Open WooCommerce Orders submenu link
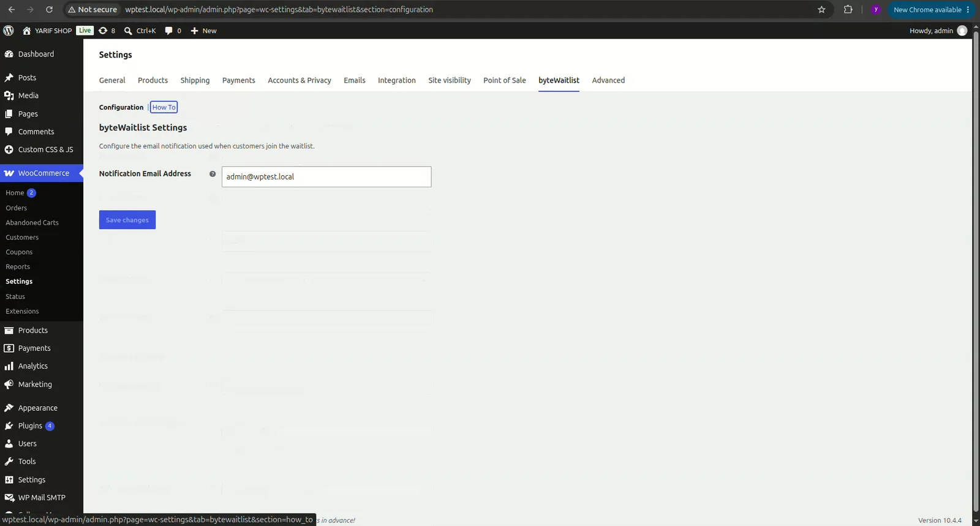Screen dimensions: 980x526 point(17,208)
